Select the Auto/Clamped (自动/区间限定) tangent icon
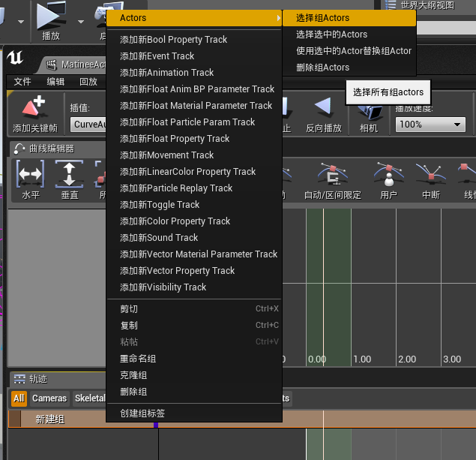The image size is (476, 460). (333, 174)
